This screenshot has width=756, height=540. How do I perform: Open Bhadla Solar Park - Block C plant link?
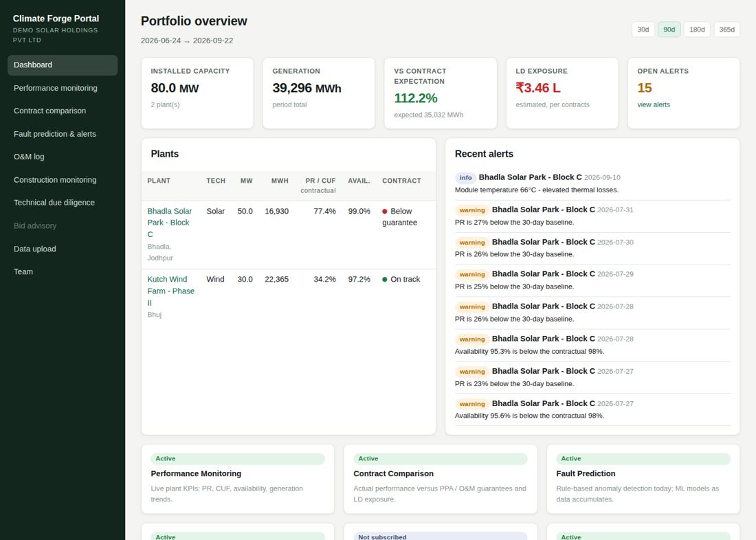(170, 223)
